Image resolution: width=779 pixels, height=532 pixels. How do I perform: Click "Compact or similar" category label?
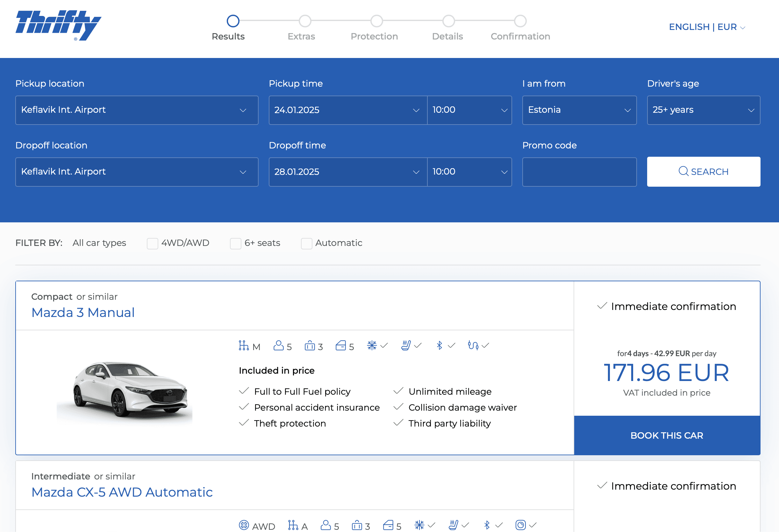pyautogui.click(x=75, y=297)
